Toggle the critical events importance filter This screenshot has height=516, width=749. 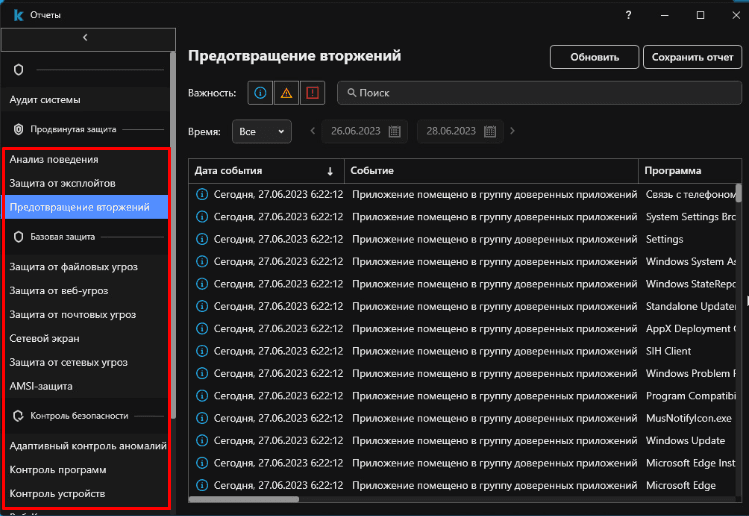[312, 93]
